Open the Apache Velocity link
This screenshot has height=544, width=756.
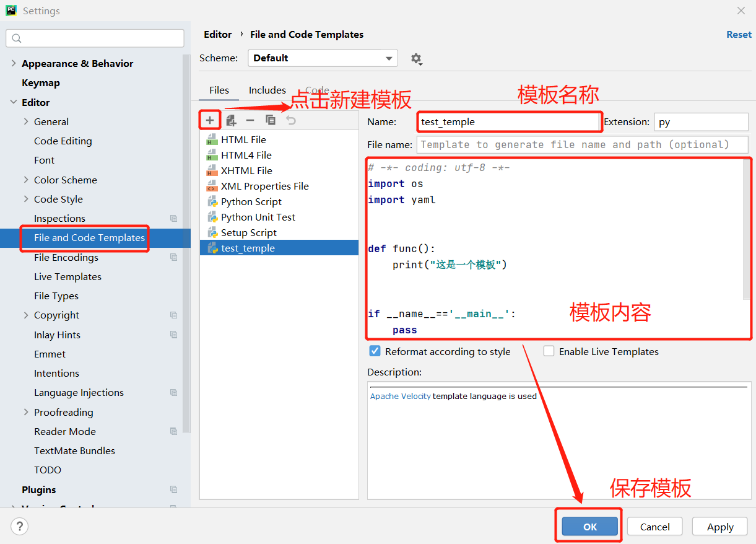tap(401, 397)
